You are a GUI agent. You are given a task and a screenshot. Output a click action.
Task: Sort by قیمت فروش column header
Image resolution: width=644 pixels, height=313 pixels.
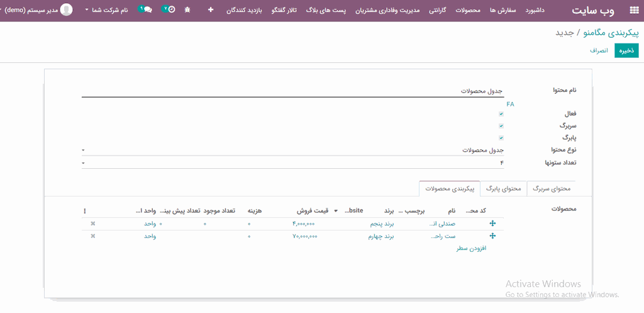[313, 210]
